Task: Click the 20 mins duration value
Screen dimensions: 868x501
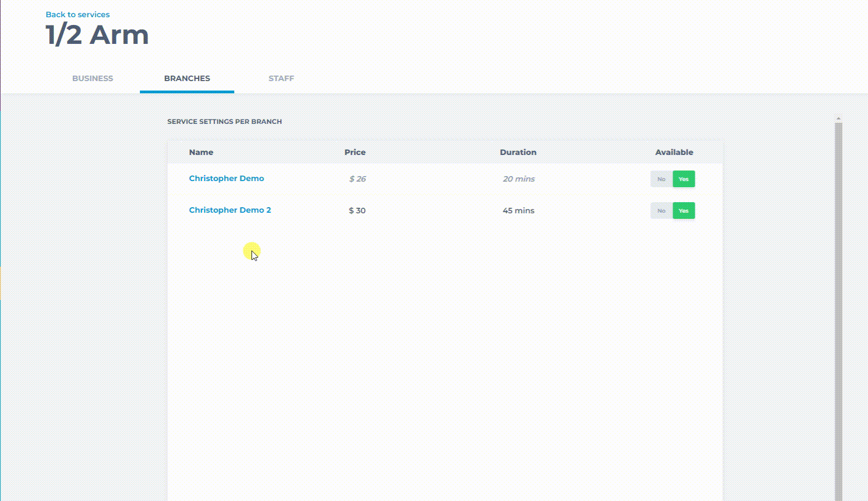Action: (x=518, y=179)
